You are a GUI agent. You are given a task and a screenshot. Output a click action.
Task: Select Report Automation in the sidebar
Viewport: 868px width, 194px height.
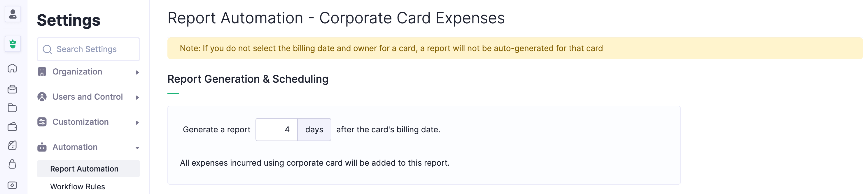pos(84,169)
